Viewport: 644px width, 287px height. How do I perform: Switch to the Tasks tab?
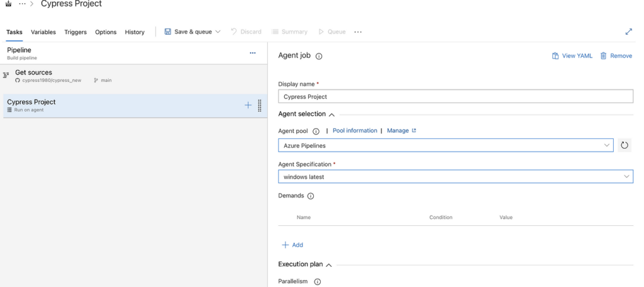click(14, 32)
